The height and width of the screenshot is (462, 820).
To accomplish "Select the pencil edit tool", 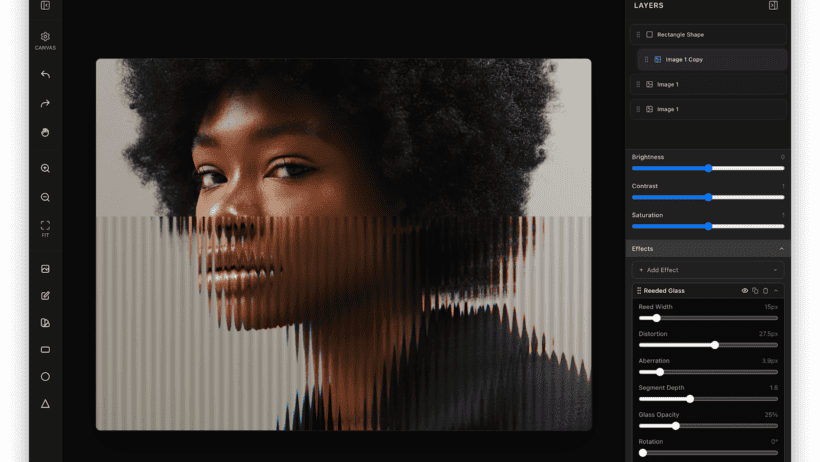I will tap(45, 296).
